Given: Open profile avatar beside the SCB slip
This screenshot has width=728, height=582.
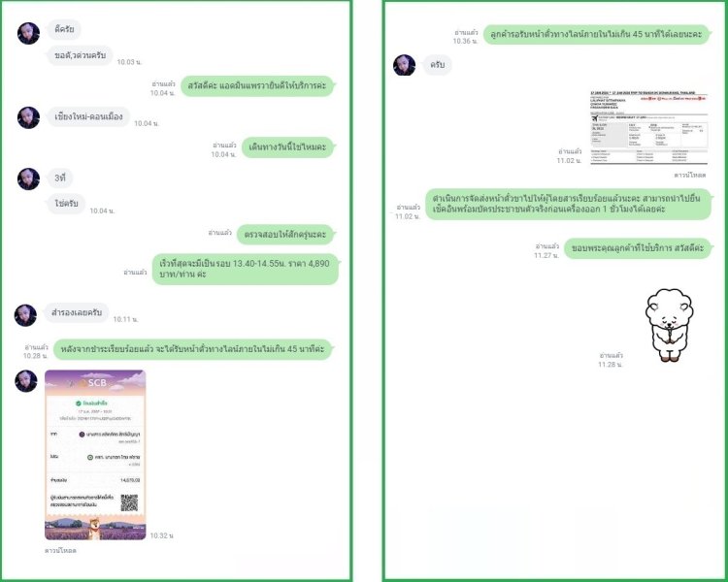Looking at the screenshot, I should click(x=26, y=380).
